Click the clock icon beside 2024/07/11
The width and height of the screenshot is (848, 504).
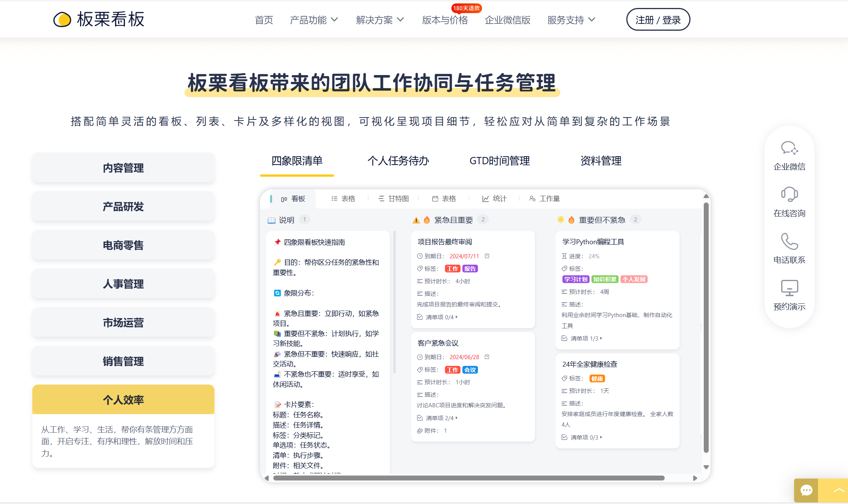[487, 256]
